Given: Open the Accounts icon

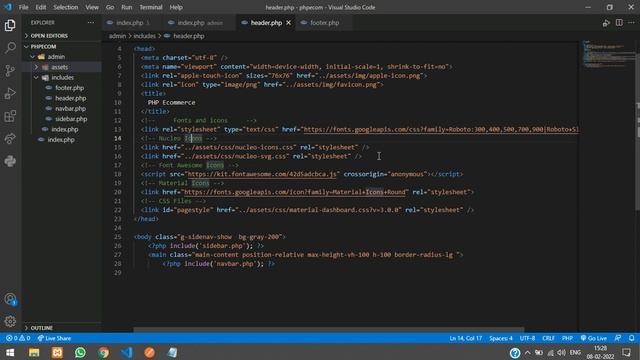Looking at the screenshot, I should pos(10,299).
